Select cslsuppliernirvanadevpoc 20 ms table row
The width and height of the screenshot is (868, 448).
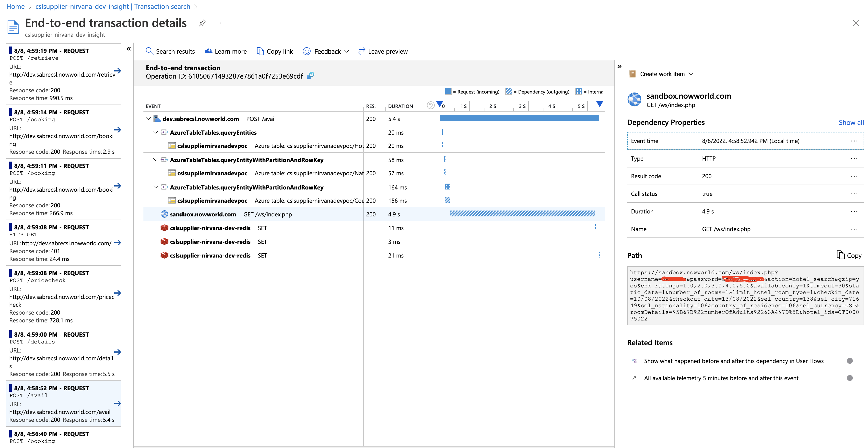(374, 146)
